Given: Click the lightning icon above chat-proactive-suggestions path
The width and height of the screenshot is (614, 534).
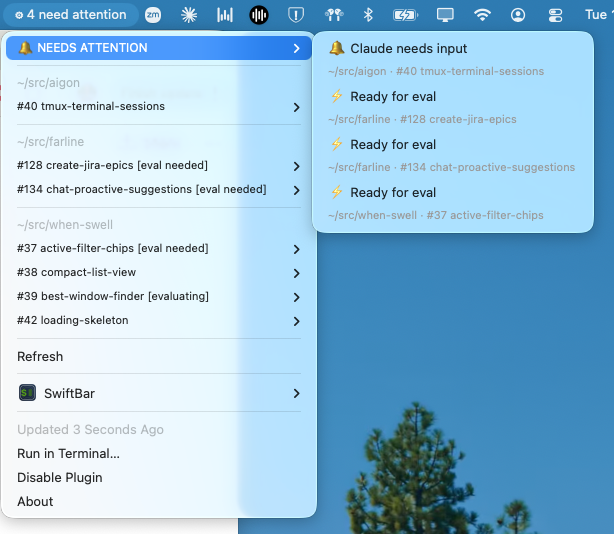Looking at the screenshot, I should coord(337,144).
